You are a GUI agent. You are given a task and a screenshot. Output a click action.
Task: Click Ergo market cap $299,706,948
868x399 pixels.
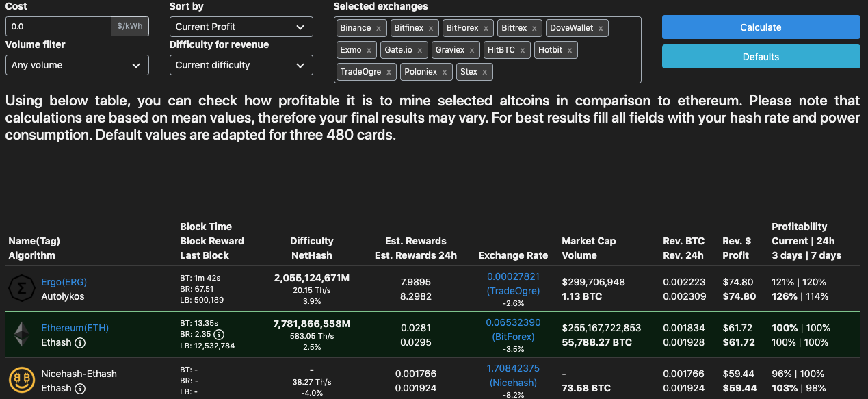593,282
